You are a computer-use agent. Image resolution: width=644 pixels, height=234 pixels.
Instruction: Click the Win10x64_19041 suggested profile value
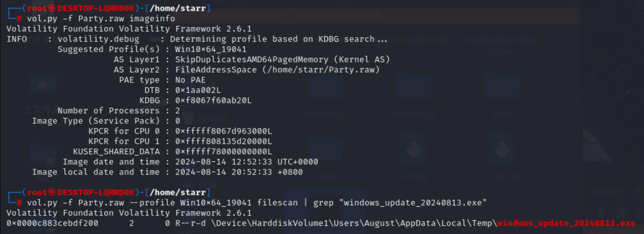(x=211, y=49)
